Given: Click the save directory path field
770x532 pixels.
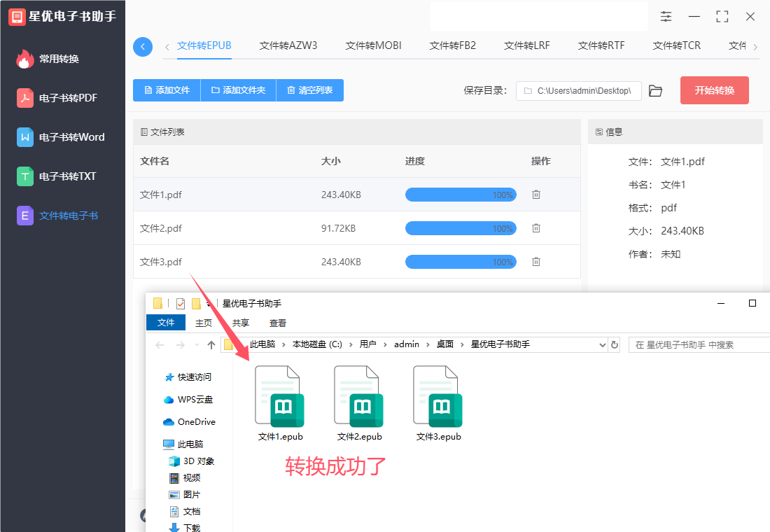Looking at the screenshot, I should point(578,91).
